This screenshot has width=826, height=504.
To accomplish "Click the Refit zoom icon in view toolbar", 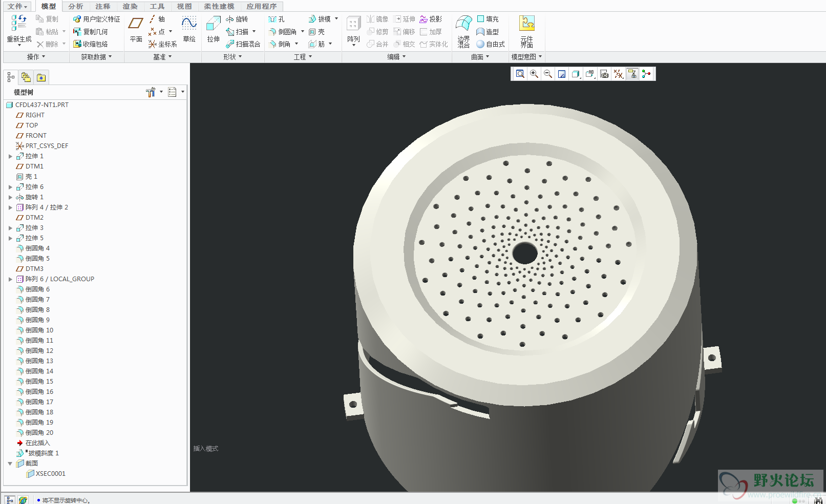I will coord(520,74).
